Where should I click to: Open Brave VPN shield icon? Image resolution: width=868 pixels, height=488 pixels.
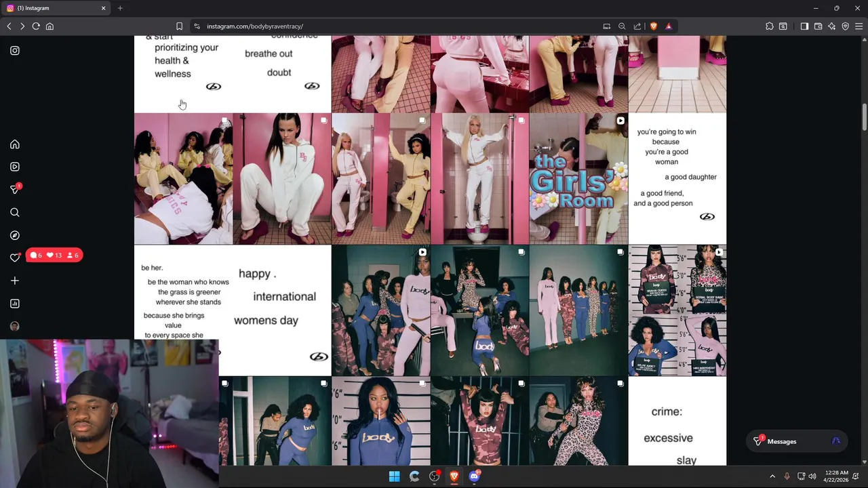tap(845, 26)
